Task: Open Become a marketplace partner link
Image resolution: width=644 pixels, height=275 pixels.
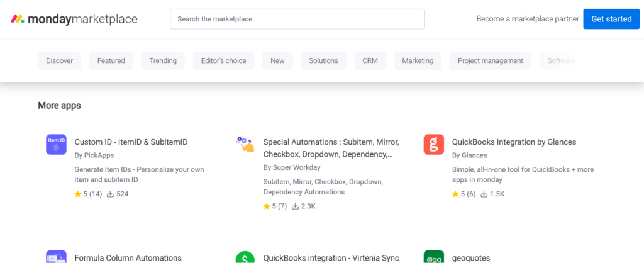Action: pos(528,19)
